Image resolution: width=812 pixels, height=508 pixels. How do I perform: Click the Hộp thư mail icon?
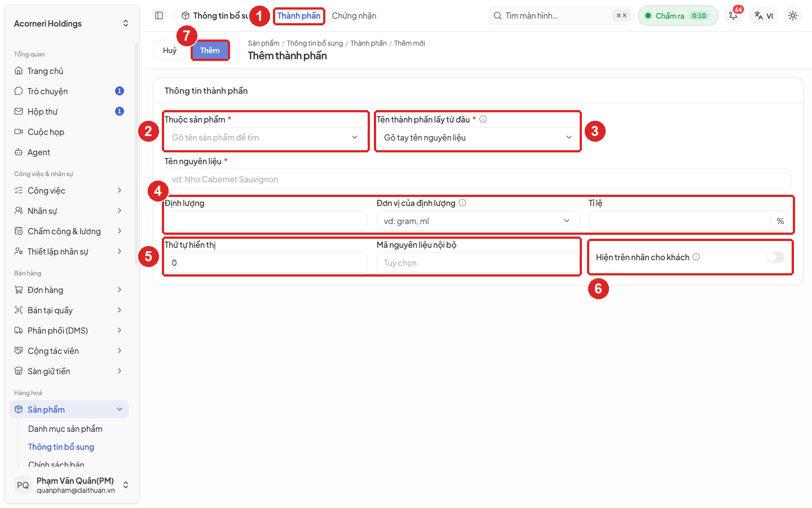coord(19,112)
